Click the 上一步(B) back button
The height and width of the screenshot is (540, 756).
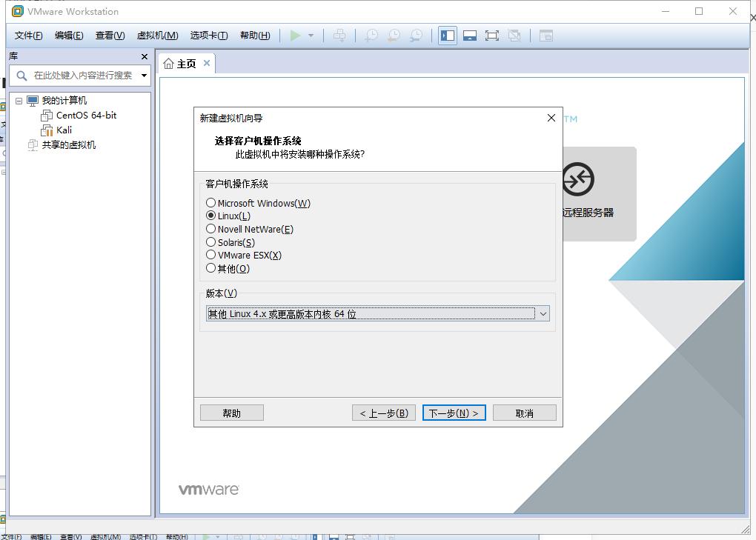[384, 413]
